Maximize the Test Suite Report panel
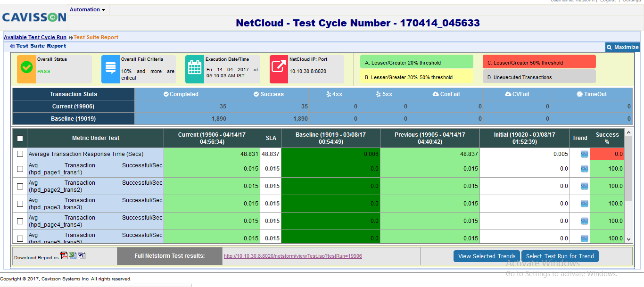The image size is (644, 287). point(622,47)
